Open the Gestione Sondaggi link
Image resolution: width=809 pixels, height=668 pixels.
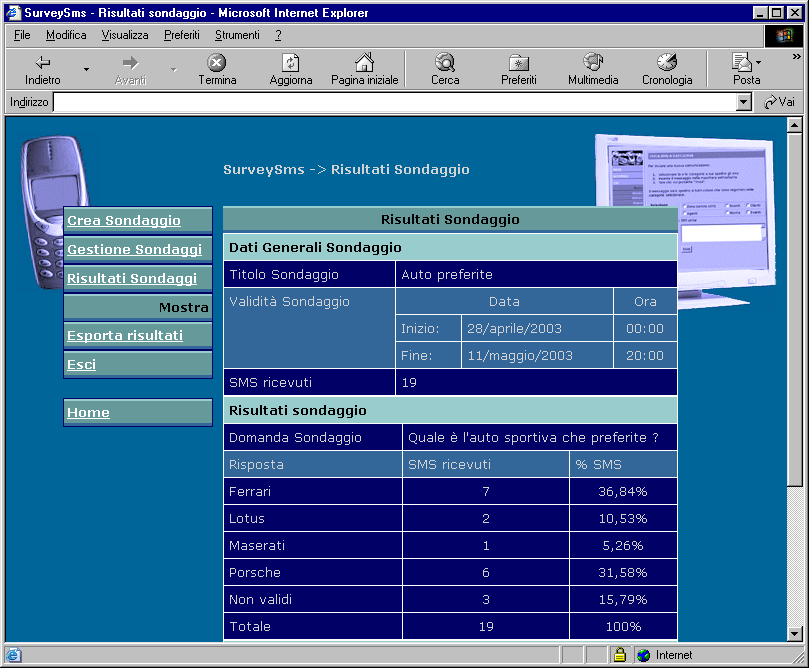coord(134,249)
